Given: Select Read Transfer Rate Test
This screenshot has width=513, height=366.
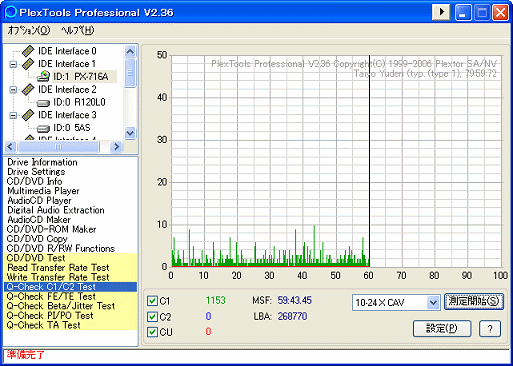Looking at the screenshot, I should tap(58, 268).
